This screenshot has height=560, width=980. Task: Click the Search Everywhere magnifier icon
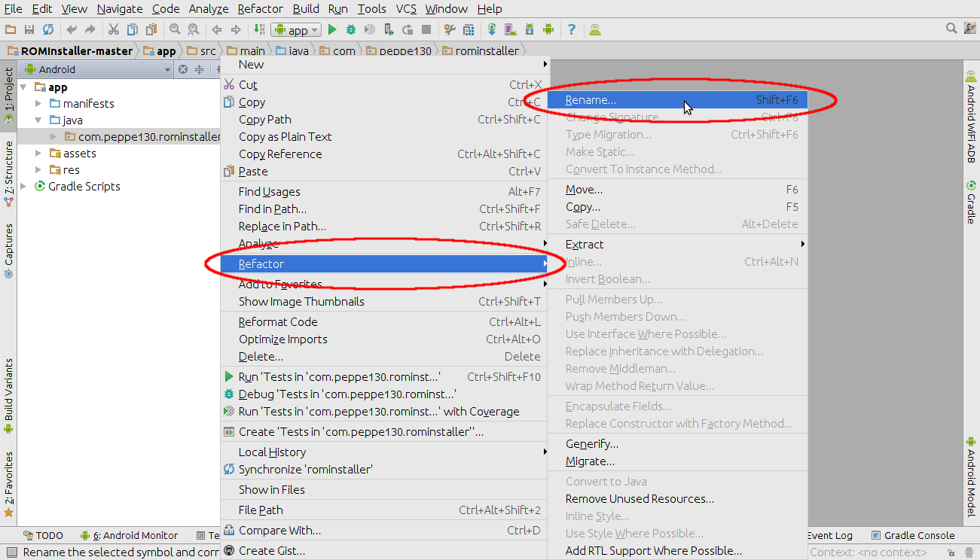click(x=951, y=29)
